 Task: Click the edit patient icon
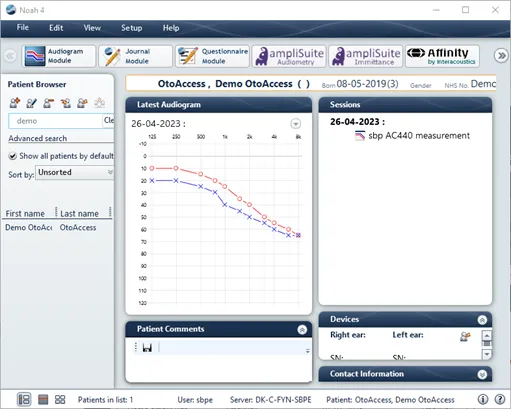click(32, 103)
